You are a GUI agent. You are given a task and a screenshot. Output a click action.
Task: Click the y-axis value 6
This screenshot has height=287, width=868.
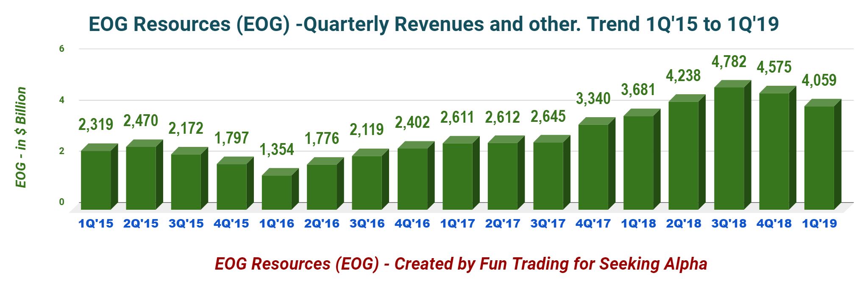pos(61,49)
